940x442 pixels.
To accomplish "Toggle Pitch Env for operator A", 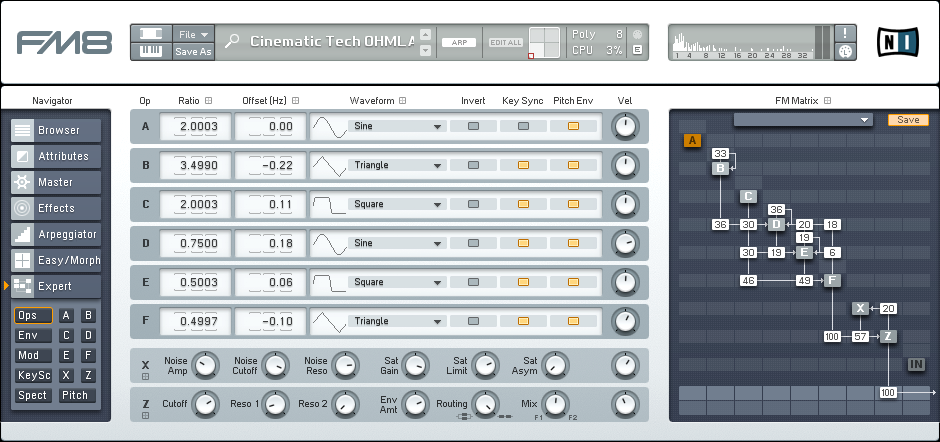I will click(x=574, y=126).
